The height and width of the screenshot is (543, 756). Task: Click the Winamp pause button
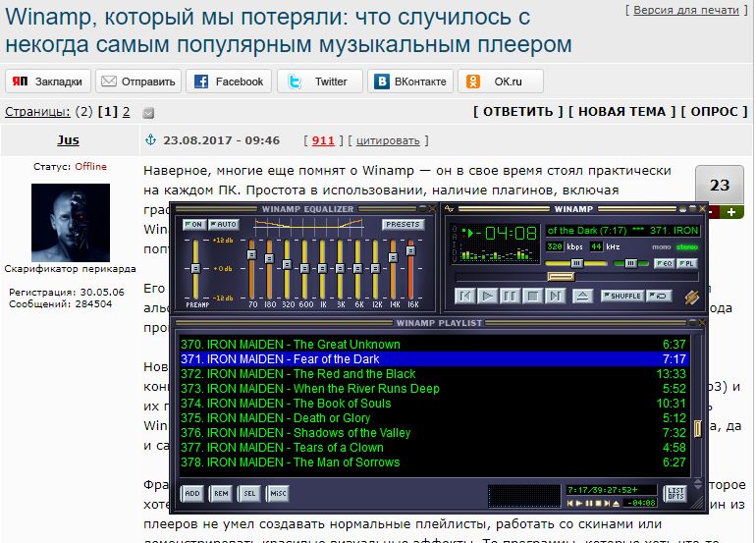coord(510,296)
